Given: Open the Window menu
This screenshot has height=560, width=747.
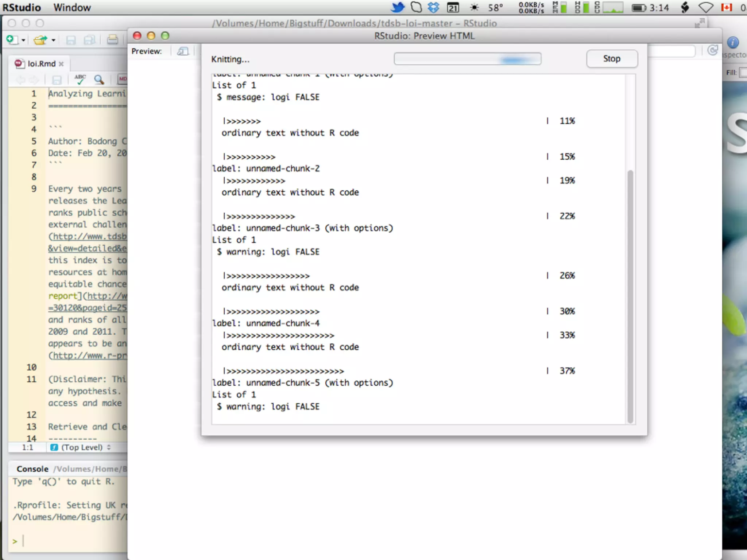Looking at the screenshot, I should pyautogui.click(x=72, y=7).
